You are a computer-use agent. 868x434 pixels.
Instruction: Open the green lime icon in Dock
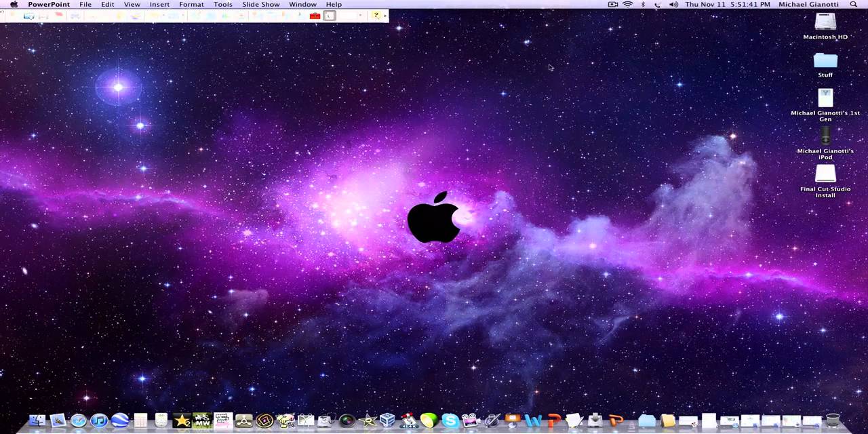[429, 421]
